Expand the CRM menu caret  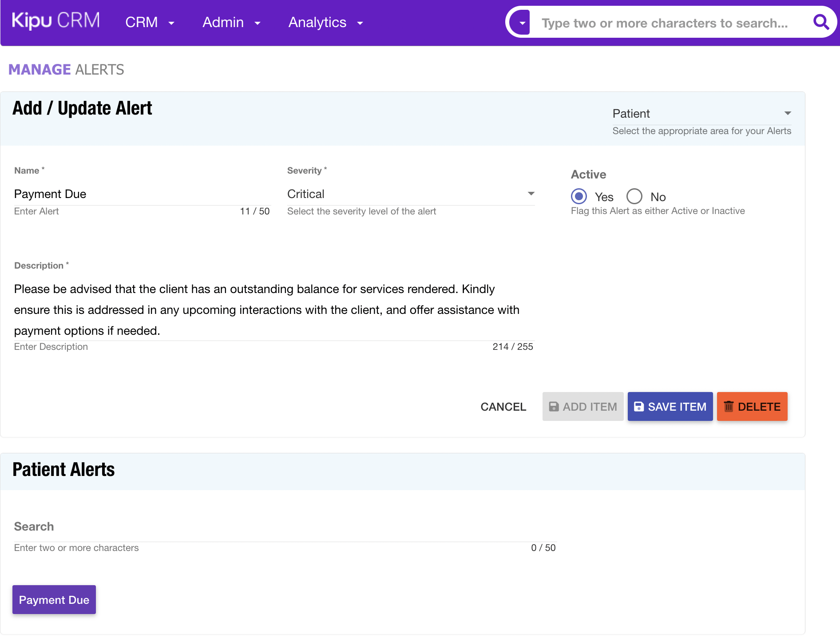coord(171,23)
